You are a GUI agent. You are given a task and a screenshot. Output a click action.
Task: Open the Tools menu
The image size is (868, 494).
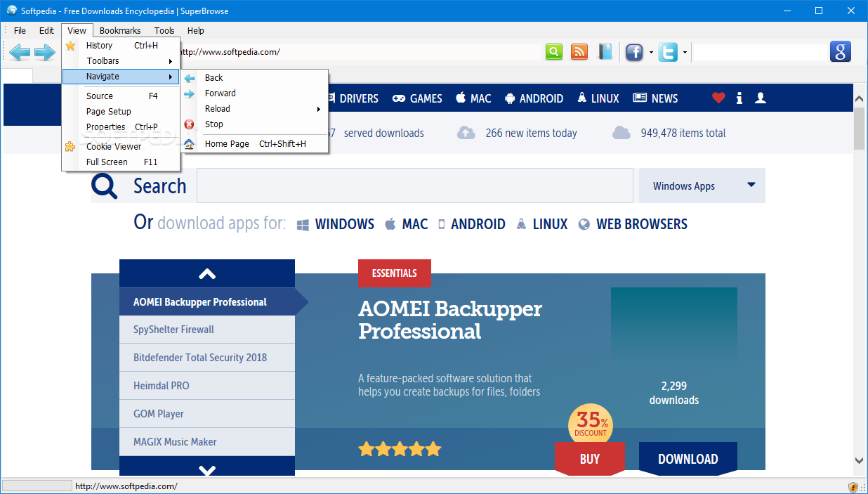pyautogui.click(x=164, y=30)
